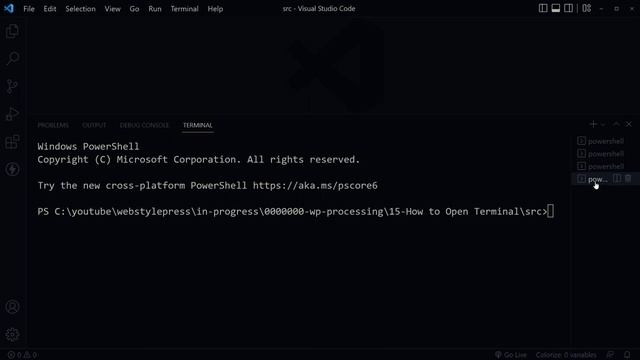
Task: Open the launch profile dropdown arrow
Action: (603, 124)
